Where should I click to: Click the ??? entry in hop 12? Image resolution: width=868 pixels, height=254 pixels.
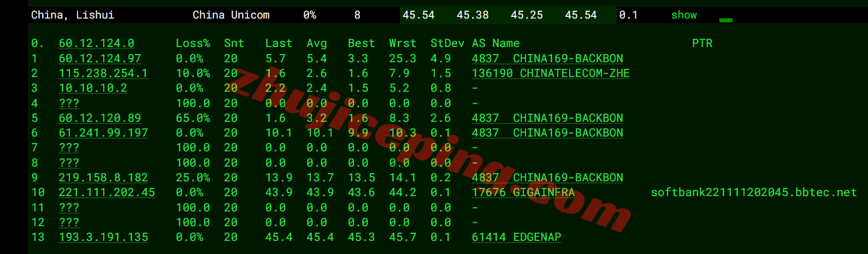pos(69,222)
